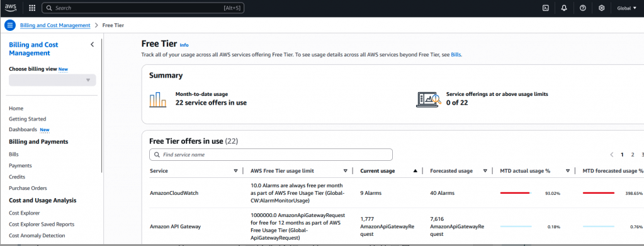Viewport: 644px width, 246px height.
Task: Open Forecasted usage column arrow
Action: pos(485,171)
